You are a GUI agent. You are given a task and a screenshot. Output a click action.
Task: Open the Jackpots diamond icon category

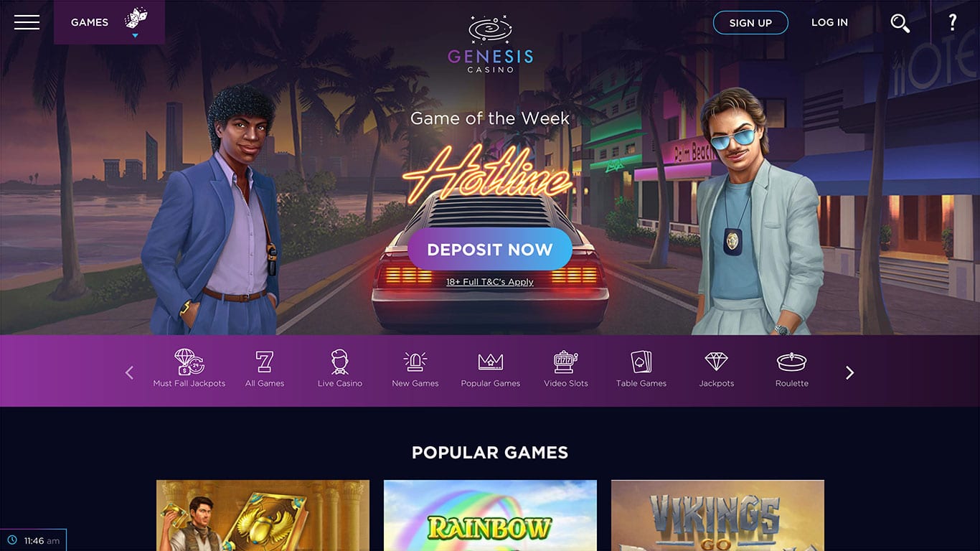click(717, 369)
